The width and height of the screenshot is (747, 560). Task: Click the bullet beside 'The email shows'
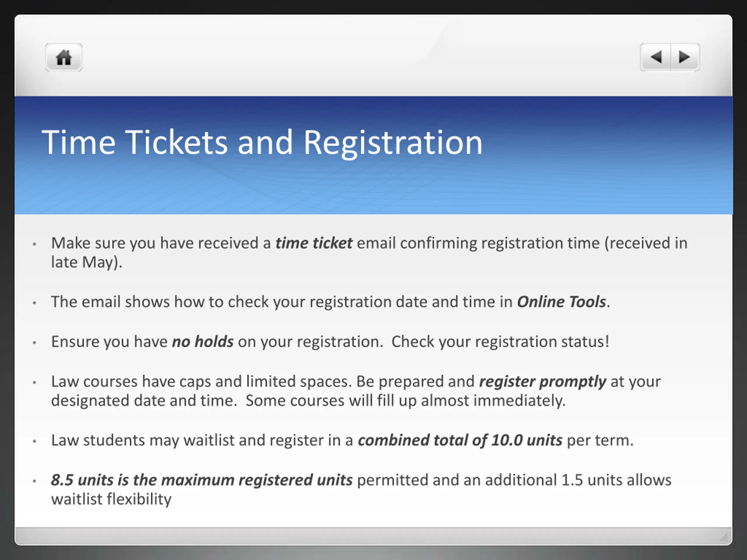[x=34, y=302]
